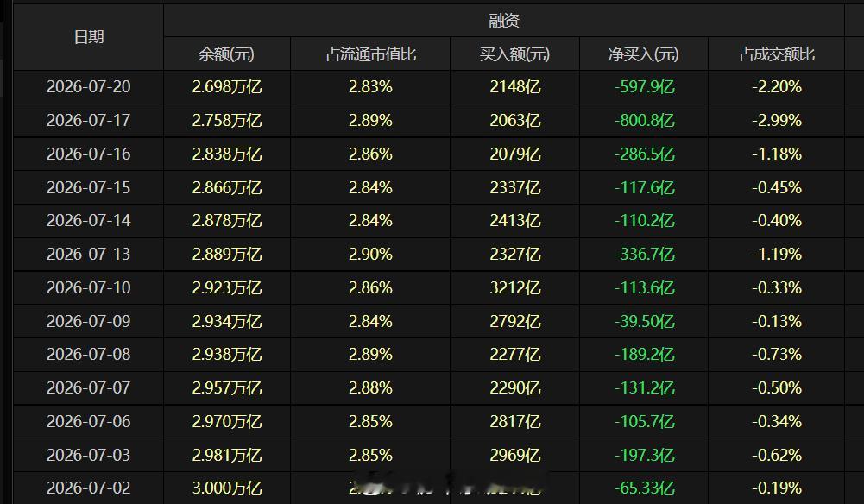
Task: Click the buy amount 2327亿
Action: pyautogui.click(x=514, y=254)
